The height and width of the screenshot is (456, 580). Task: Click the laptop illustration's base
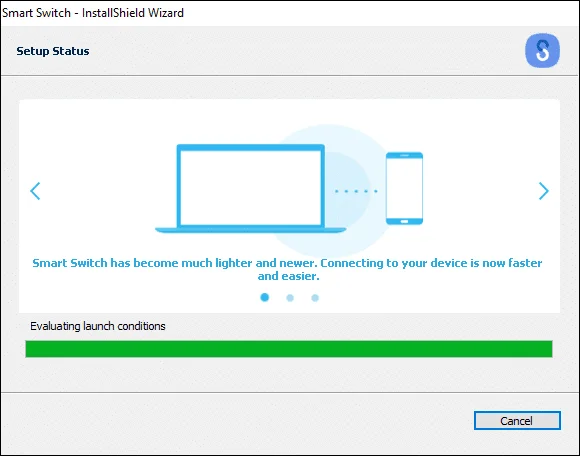pyautogui.click(x=250, y=230)
